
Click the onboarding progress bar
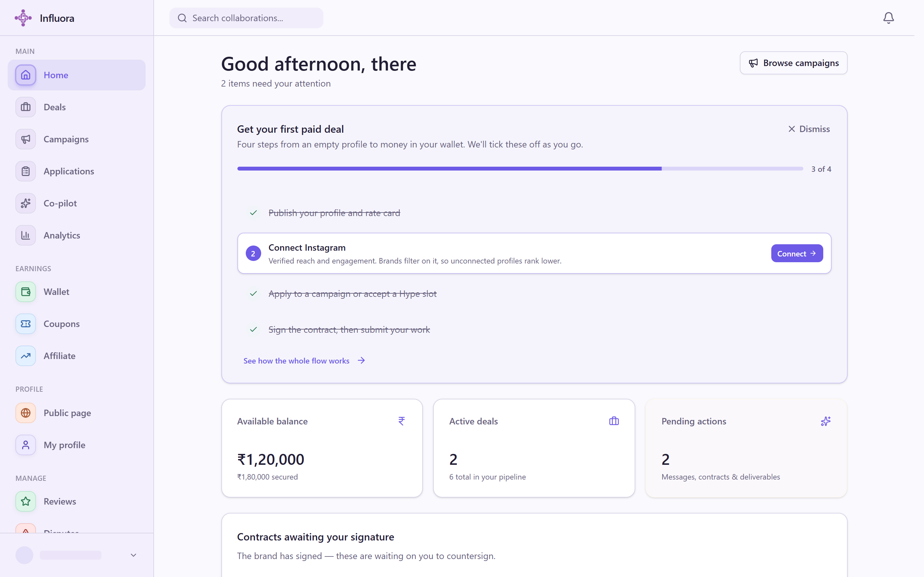coord(520,169)
